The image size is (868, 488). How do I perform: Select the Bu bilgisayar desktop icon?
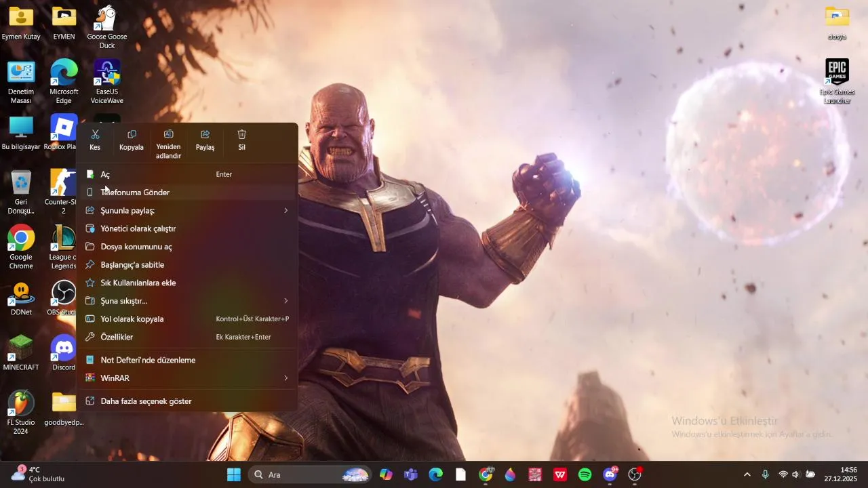[21, 132]
